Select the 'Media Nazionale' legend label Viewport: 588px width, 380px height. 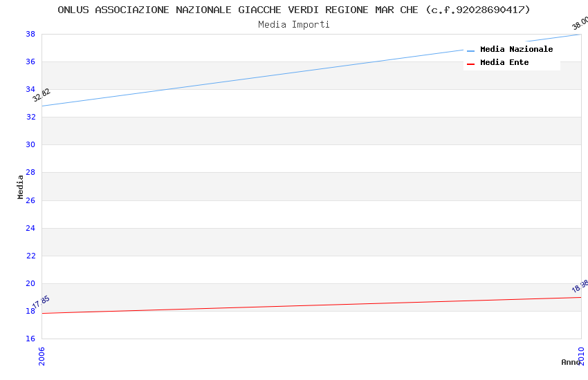[x=516, y=49]
